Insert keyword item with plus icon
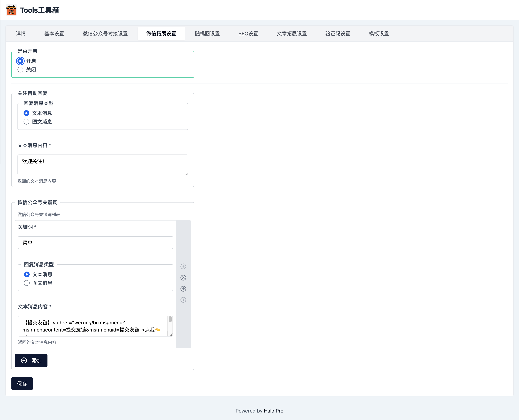This screenshot has height=420, width=519. pyautogui.click(x=183, y=289)
